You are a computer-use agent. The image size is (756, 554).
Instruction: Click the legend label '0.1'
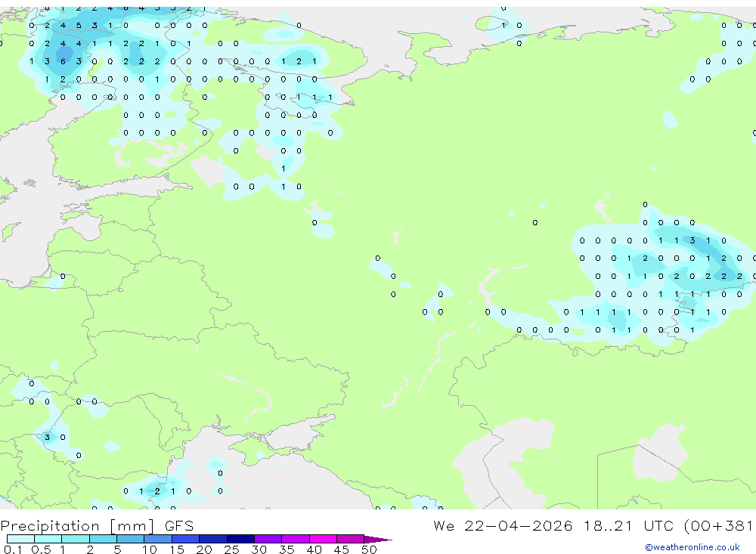pos(13,549)
